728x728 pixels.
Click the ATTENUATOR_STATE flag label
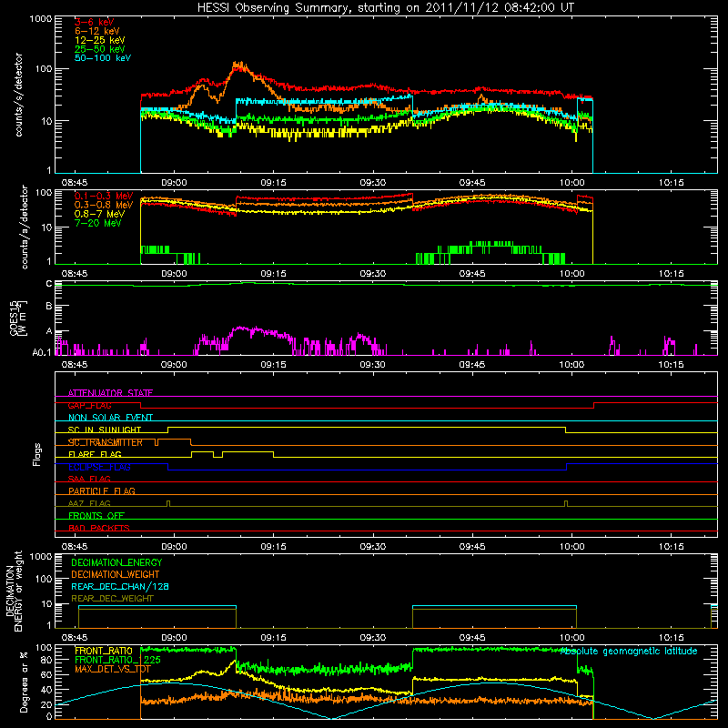coord(110,393)
